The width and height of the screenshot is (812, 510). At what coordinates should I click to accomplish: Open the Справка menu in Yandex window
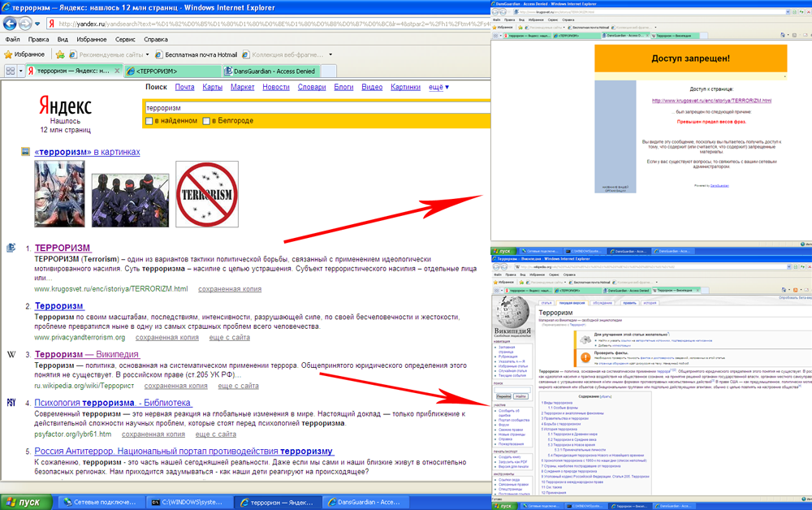point(155,39)
